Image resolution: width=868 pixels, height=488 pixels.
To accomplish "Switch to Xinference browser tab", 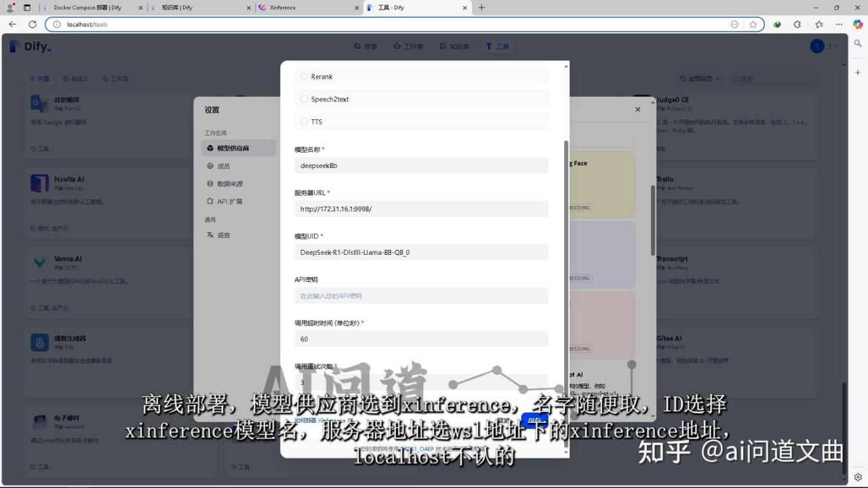I will pos(309,7).
